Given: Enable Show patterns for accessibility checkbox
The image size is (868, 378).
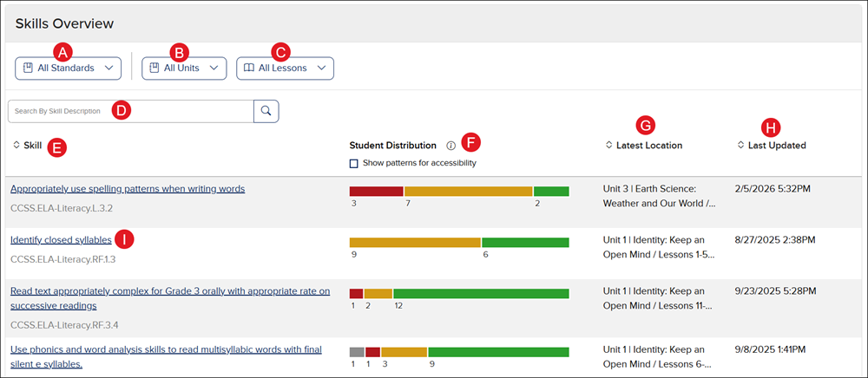Looking at the screenshot, I should point(354,163).
